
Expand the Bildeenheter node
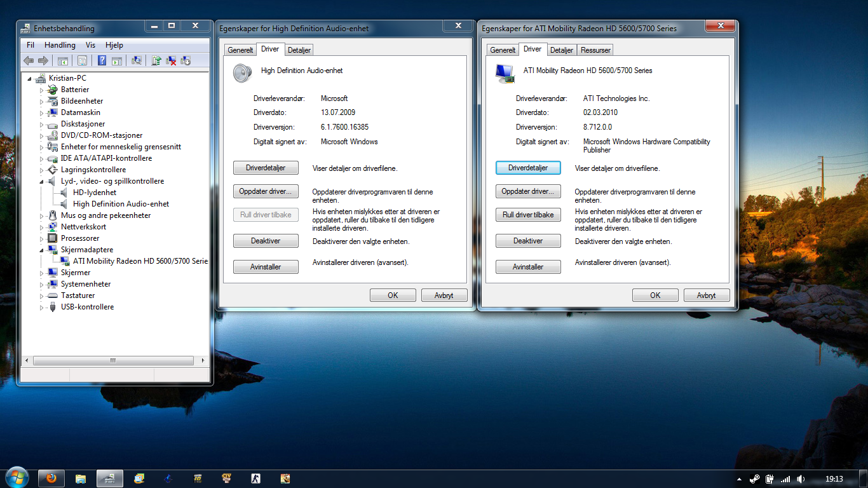42,101
